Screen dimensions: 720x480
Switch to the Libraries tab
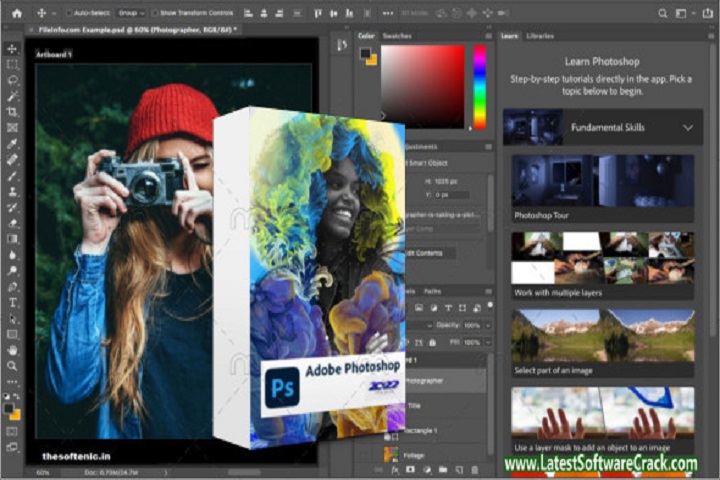[540, 36]
